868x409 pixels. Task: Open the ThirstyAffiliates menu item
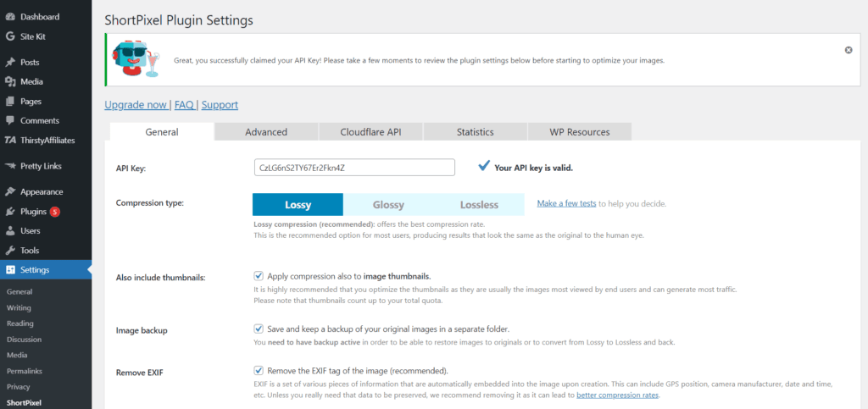tap(46, 141)
